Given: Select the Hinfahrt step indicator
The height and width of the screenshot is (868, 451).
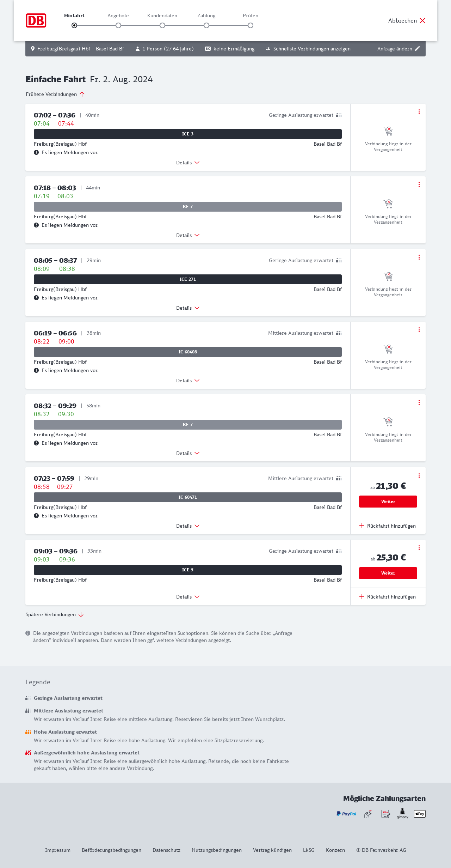Looking at the screenshot, I should pos(74,25).
